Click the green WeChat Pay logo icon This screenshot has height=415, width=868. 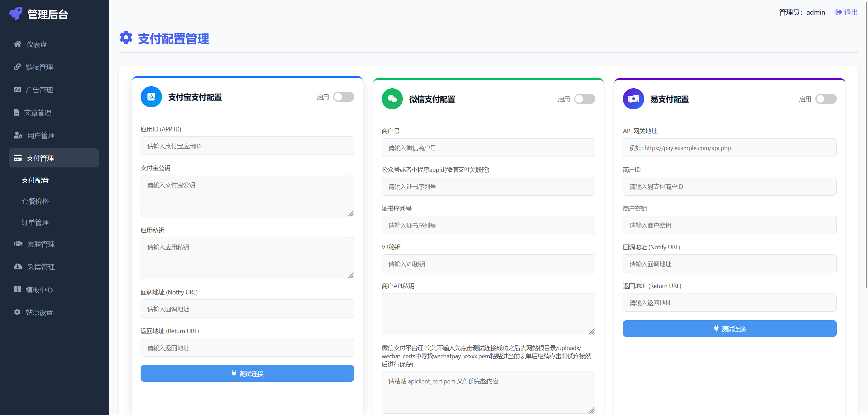[392, 98]
